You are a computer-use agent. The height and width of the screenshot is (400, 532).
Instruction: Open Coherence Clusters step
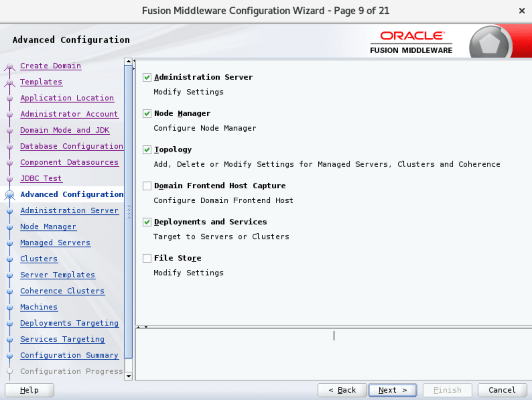(x=62, y=291)
